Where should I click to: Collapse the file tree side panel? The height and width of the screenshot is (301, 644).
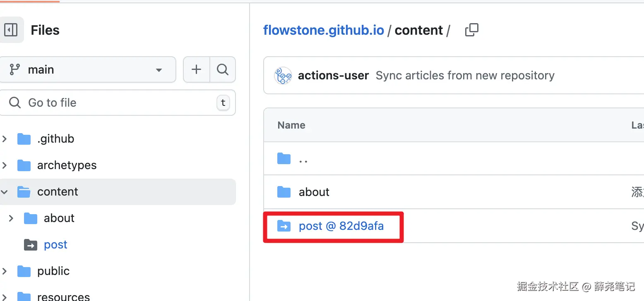11,30
